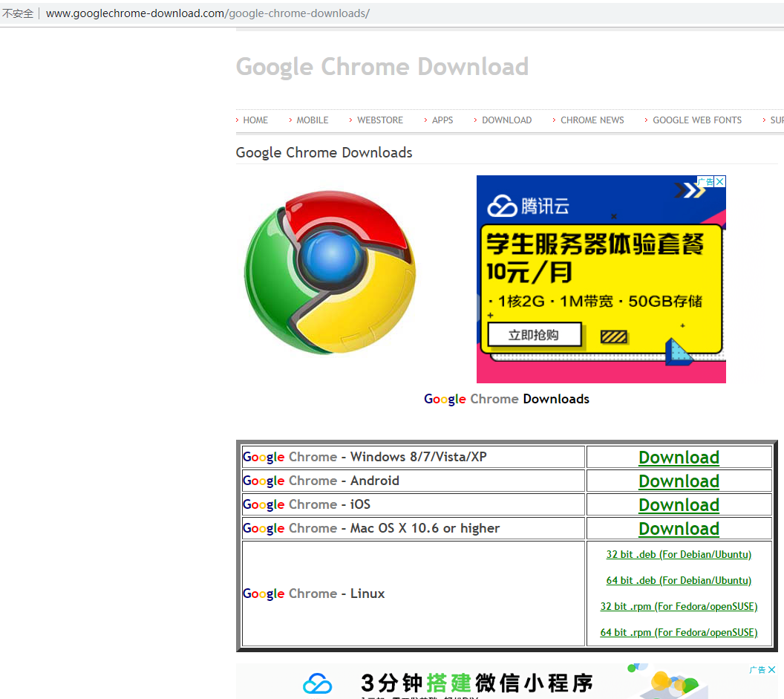Go to the WEBSTORE menu item
Image resolution: width=784 pixels, height=699 pixels.
379,120
